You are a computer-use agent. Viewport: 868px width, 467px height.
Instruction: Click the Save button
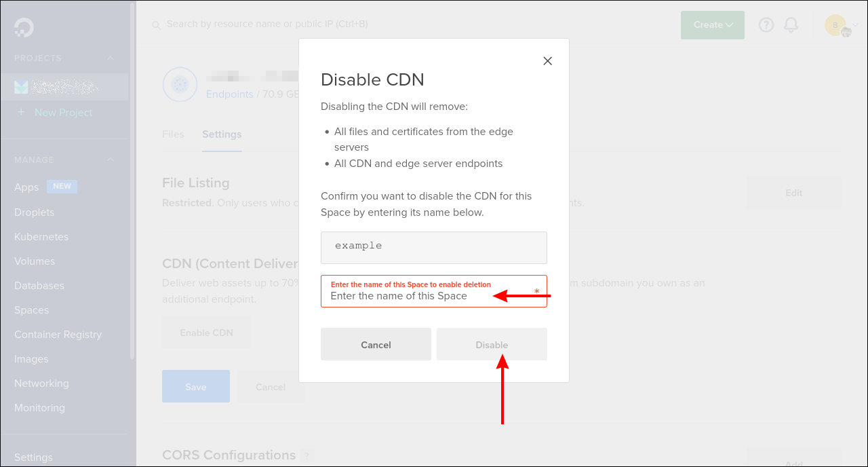(195, 386)
